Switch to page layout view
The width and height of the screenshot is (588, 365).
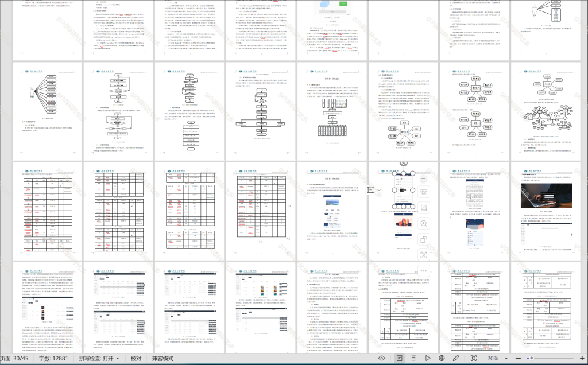[400, 358]
